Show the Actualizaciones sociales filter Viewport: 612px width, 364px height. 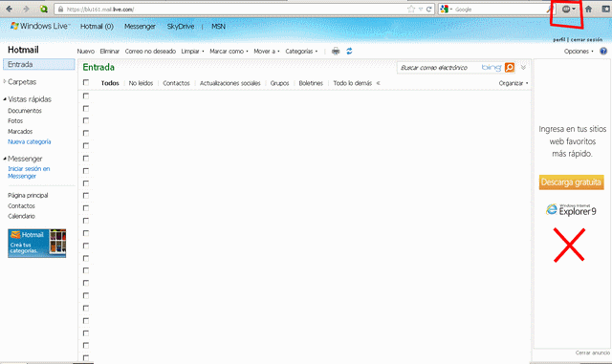tap(229, 83)
